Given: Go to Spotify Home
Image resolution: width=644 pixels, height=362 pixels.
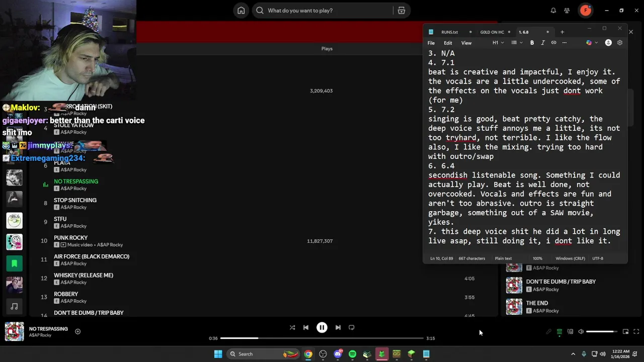Looking at the screenshot, I should pyautogui.click(x=241, y=11).
